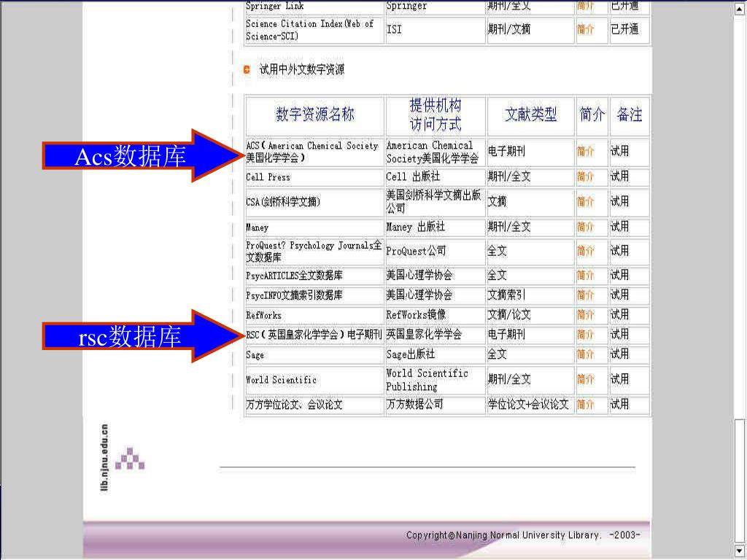
Task: Open the 简介 link for ACS row
Action: tap(586, 152)
